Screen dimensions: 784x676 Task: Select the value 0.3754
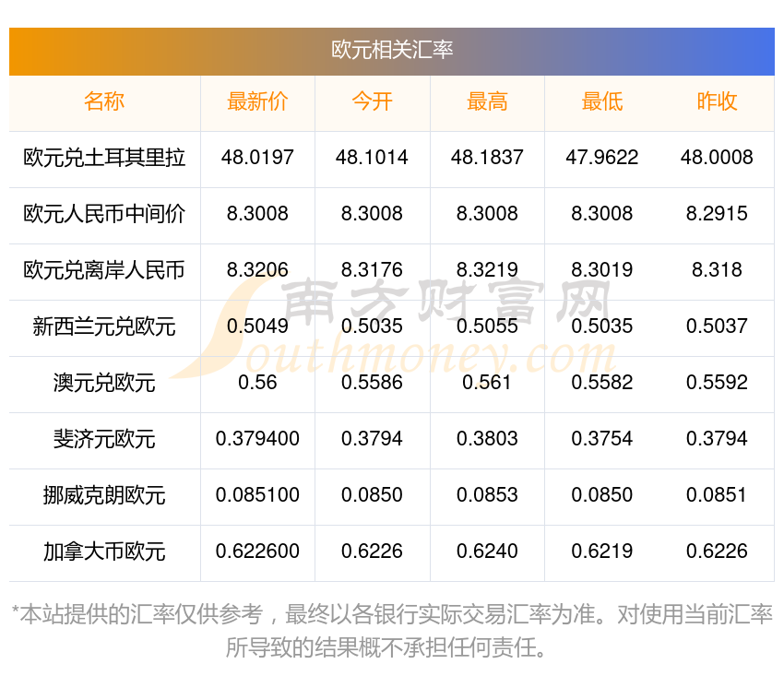(x=602, y=439)
